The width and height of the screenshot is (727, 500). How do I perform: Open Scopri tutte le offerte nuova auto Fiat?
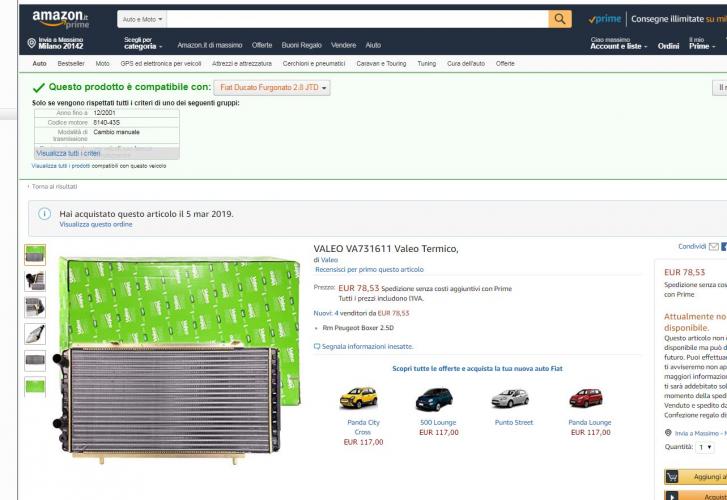(x=477, y=369)
